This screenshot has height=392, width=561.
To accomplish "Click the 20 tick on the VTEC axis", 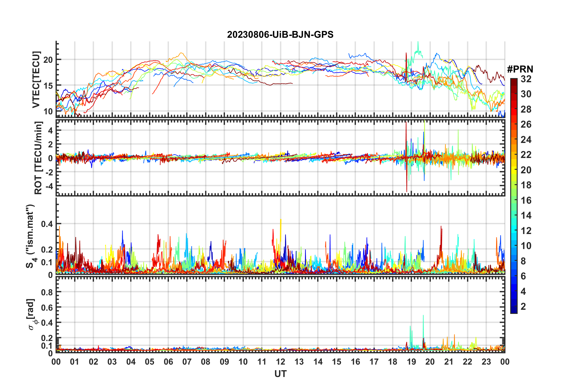I will pos(48,60).
